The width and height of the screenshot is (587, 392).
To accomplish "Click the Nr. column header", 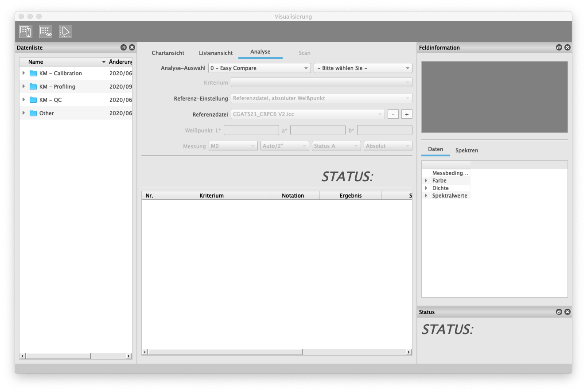I will [x=149, y=195].
